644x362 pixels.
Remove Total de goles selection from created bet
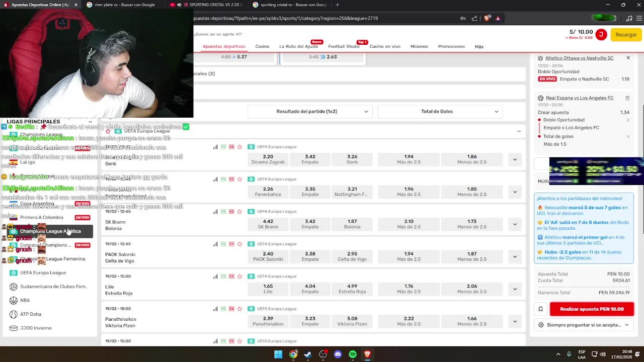click(x=628, y=137)
